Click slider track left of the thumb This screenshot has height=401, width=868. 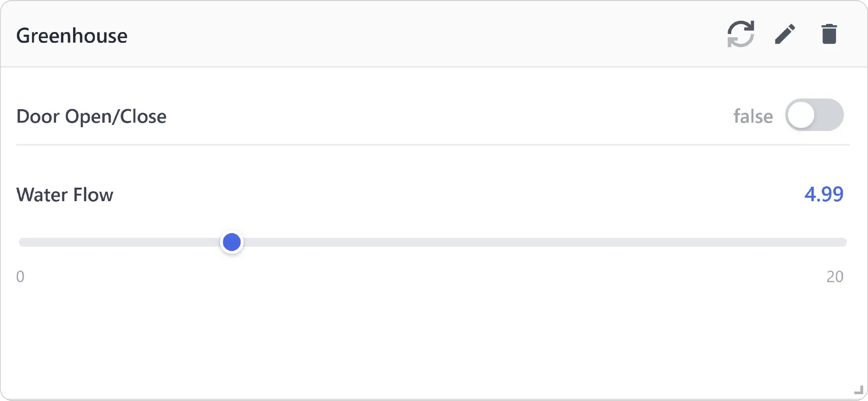point(120,242)
